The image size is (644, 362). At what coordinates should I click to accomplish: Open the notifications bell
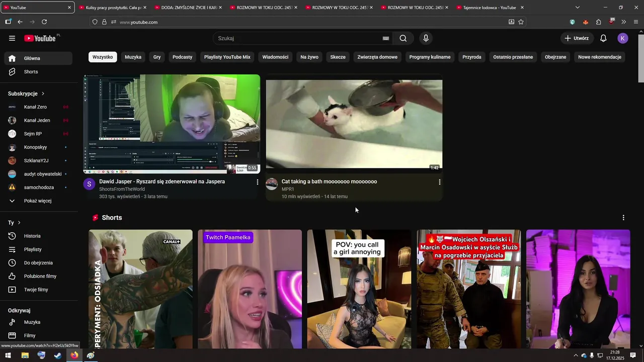603,38
